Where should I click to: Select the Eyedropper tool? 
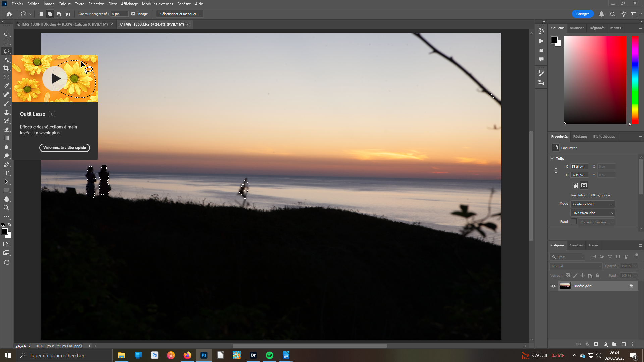click(x=6, y=86)
